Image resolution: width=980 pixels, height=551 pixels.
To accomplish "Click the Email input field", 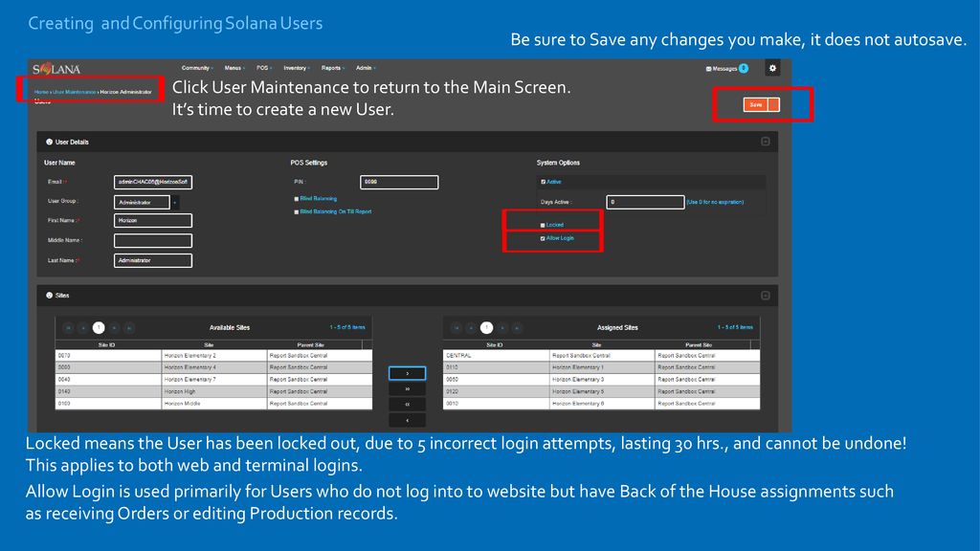I will [153, 182].
